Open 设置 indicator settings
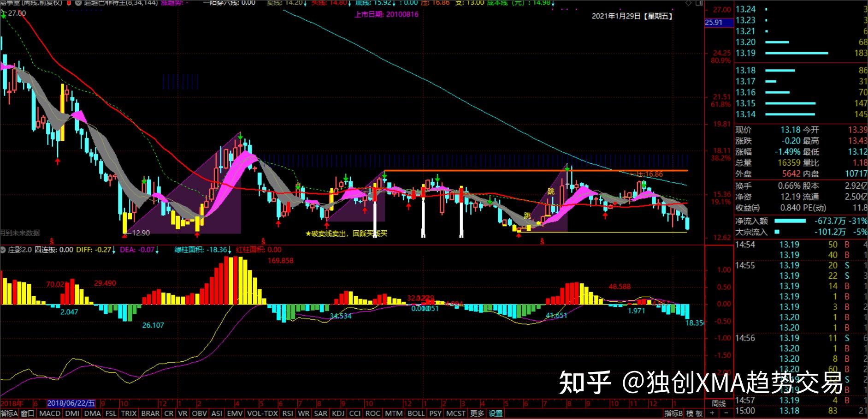Screen dimensions: 868x419 tap(496, 413)
